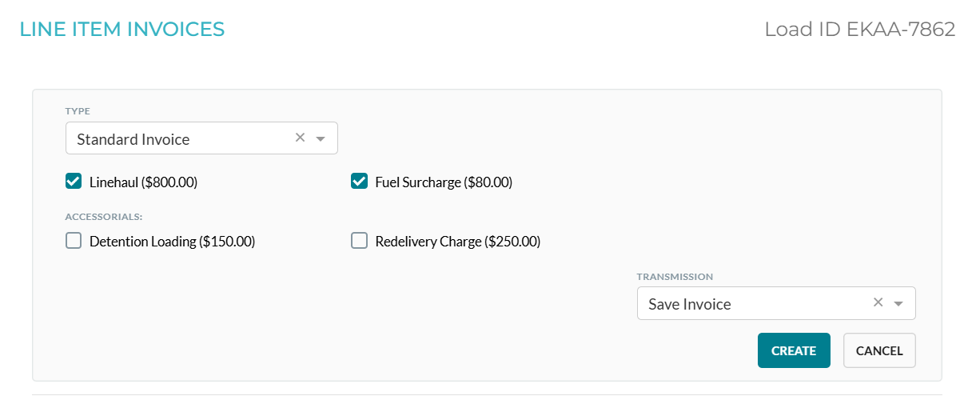Uncheck the Fuel Surcharge ($80.00) checkbox
The width and height of the screenshot is (980, 404).
359,182
